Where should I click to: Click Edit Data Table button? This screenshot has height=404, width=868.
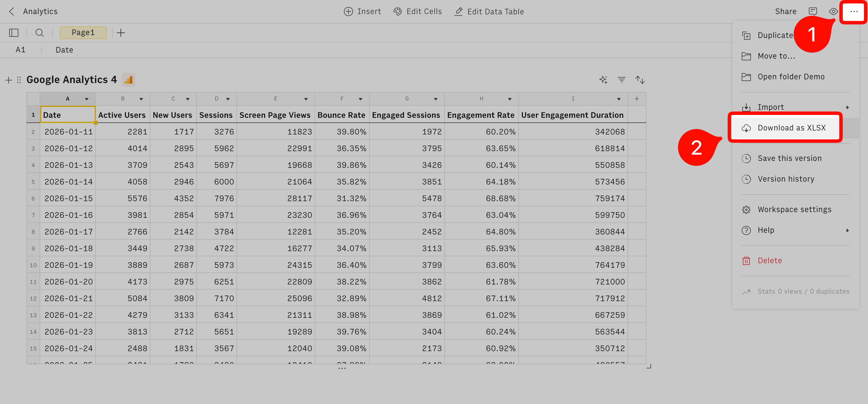click(x=489, y=11)
